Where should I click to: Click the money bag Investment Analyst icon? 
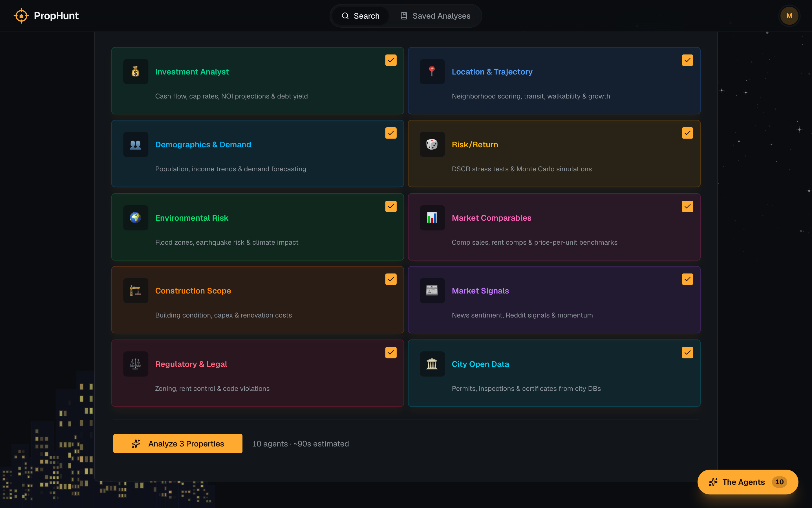tap(136, 72)
